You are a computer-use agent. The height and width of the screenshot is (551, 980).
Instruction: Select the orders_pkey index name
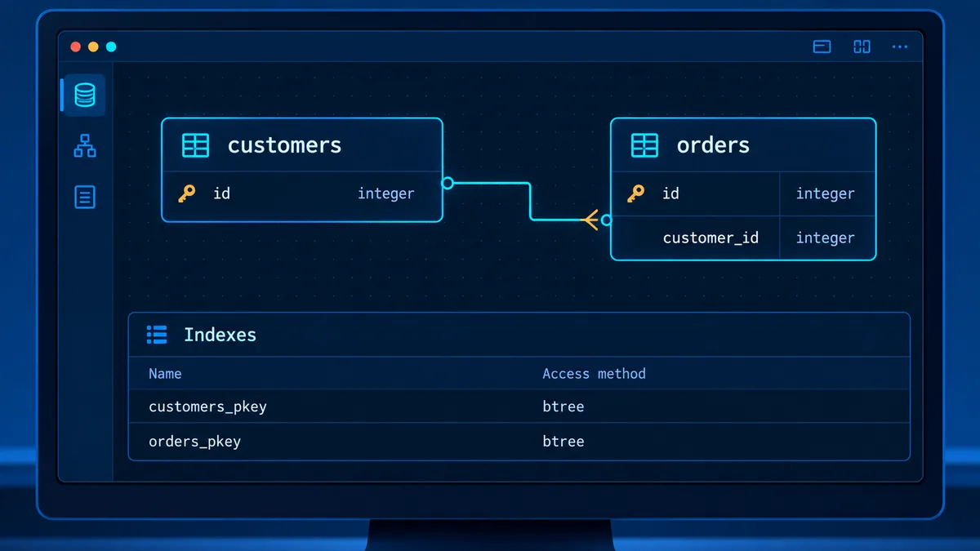194,442
